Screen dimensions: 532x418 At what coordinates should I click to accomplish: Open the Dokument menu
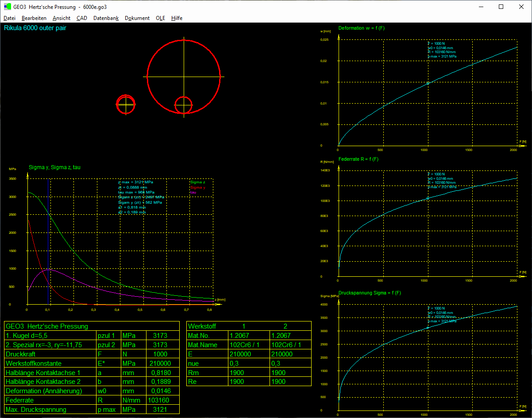point(137,18)
